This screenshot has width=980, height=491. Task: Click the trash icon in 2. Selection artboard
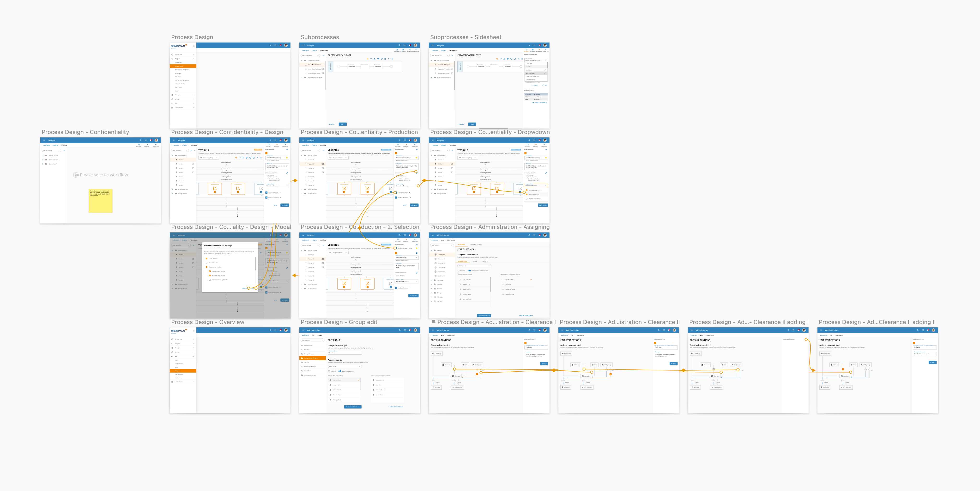click(417, 253)
